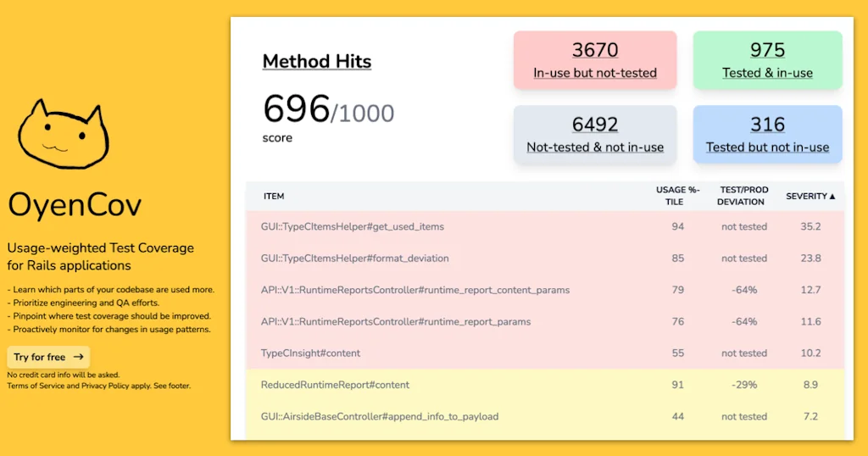Open the runtime_report_content_params row
Image resolution: width=868 pixels, height=456 pixels.
415,290
